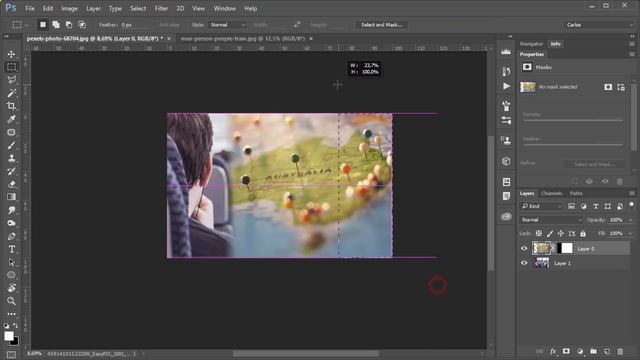Create a new layer icon
The width and height of the screenshot is (640, 360).
click(x=607, y=351)
